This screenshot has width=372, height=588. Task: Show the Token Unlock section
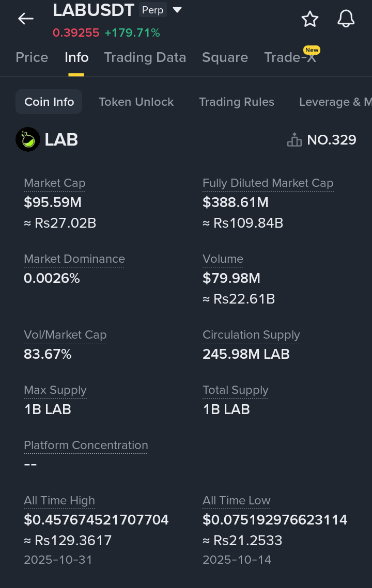click(136, 102)
